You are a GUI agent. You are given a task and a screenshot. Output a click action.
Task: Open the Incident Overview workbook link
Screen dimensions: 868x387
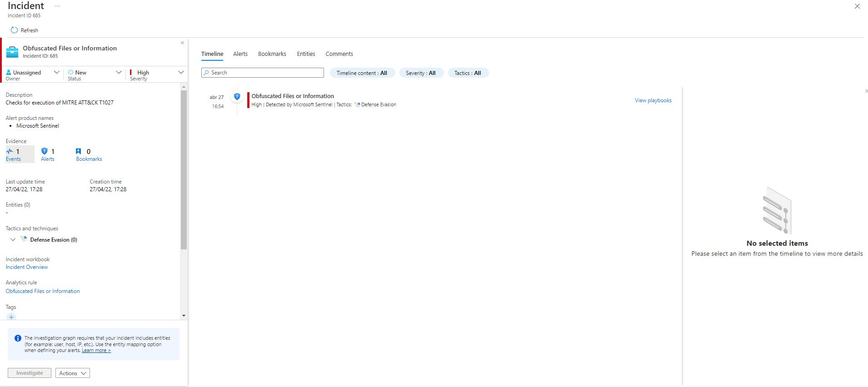[27, 267]
